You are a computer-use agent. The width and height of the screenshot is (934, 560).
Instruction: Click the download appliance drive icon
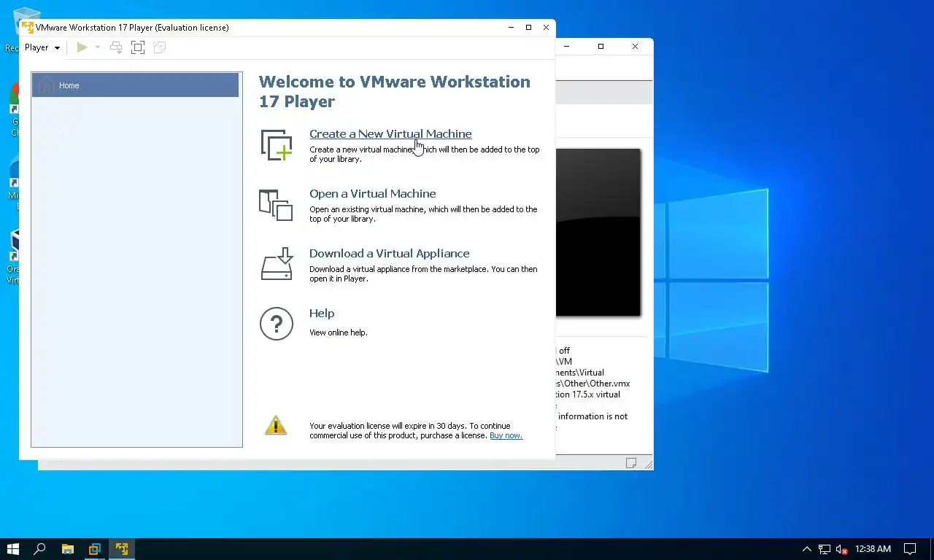click(x=277, y=264)
